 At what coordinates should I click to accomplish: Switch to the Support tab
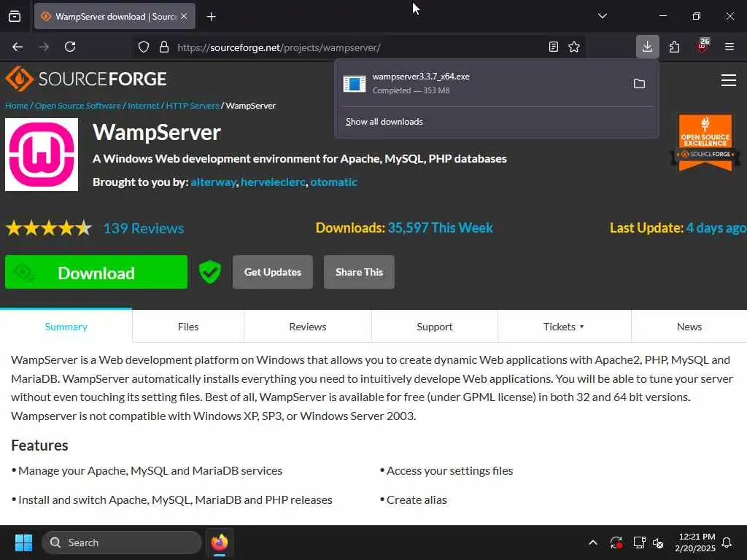(435, 327)
